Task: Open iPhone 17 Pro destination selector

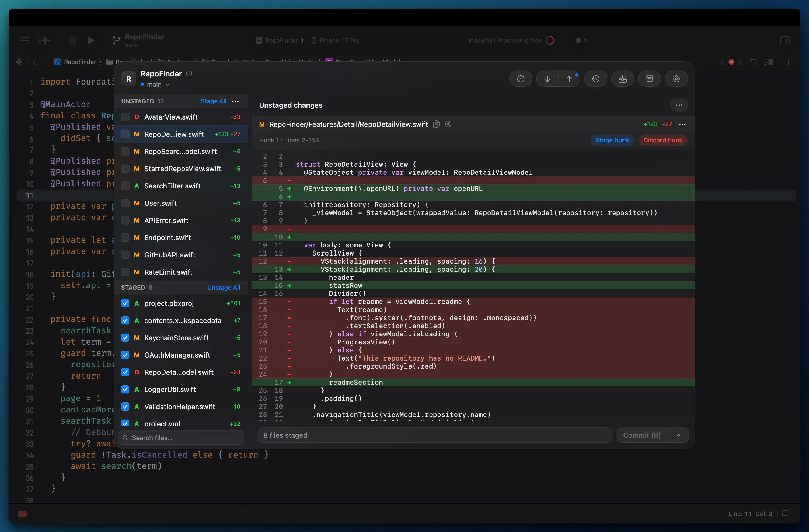Action: [x=336, y=40]
